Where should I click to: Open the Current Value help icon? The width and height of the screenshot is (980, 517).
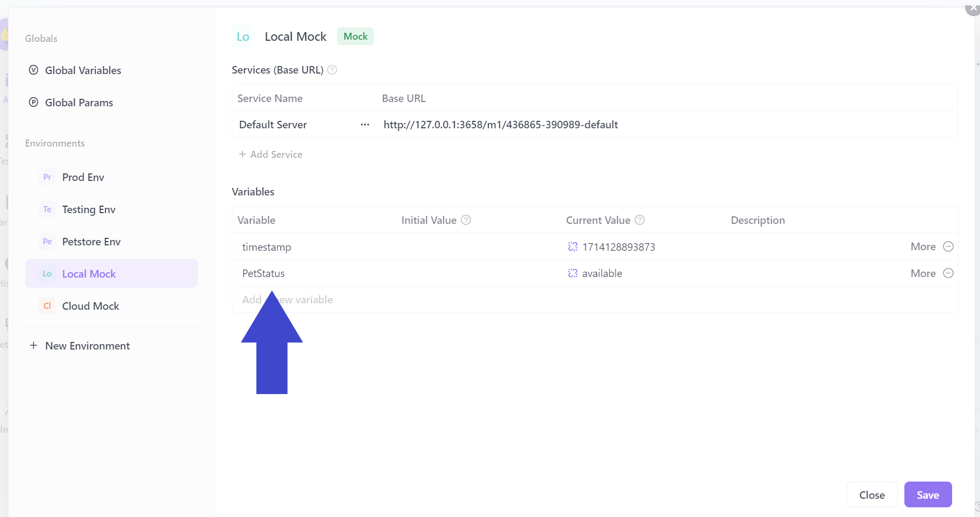tap(640, 220)
